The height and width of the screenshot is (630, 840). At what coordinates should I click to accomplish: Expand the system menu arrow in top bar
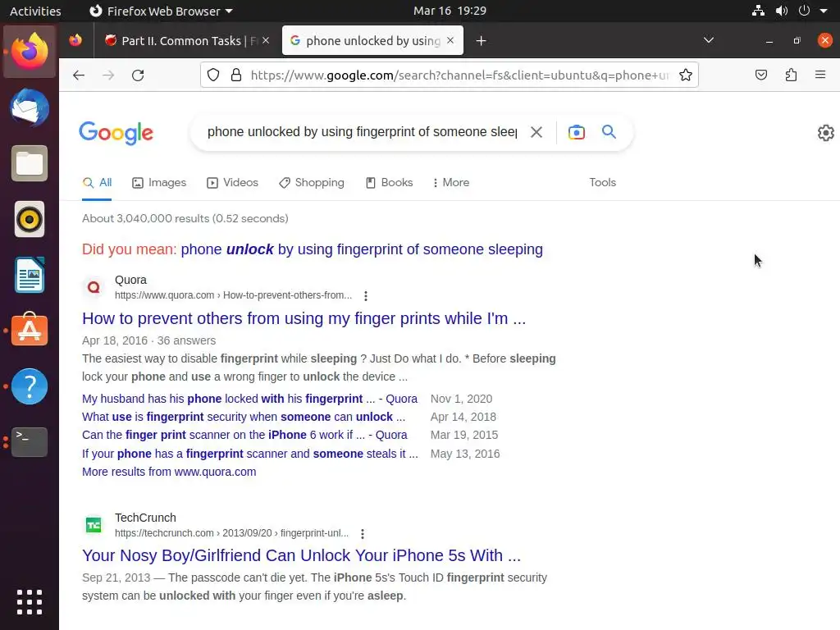pyautogui.click(x=824, y=11)
